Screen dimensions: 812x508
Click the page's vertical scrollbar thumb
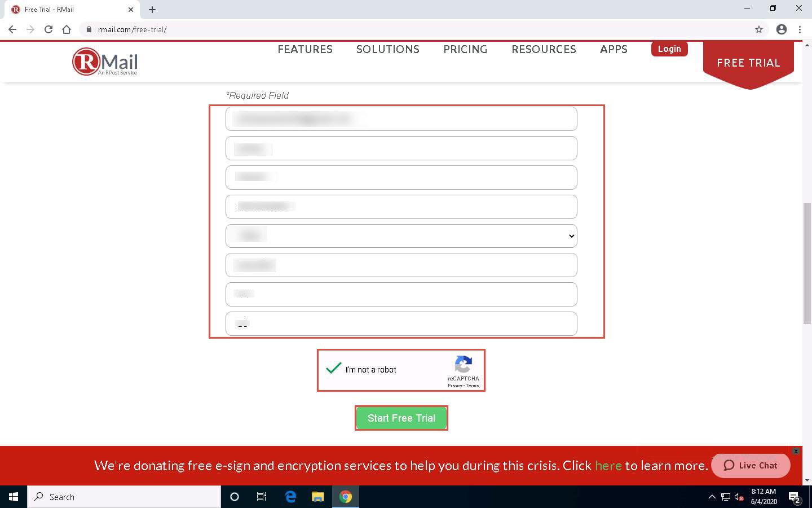[807, 263]
